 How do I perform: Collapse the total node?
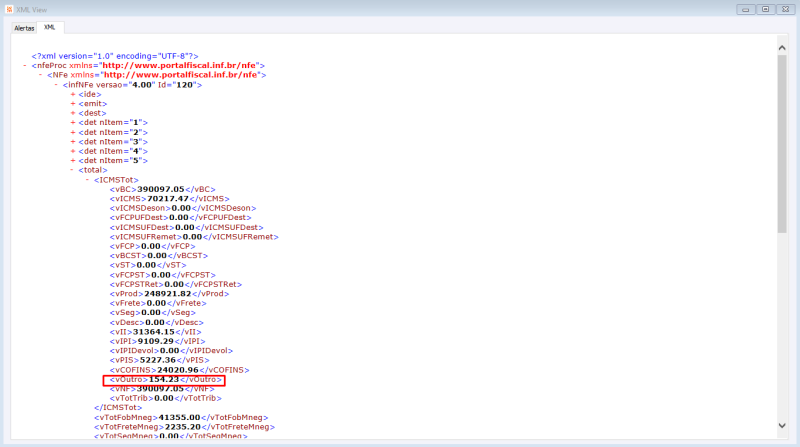pos(72,170)
